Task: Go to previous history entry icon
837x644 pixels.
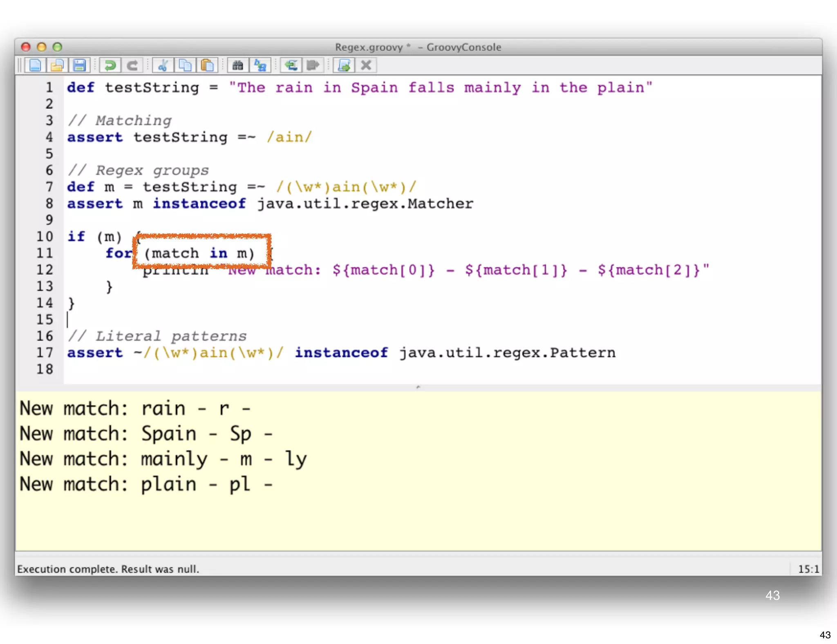Action: click(x=291, y=65)
